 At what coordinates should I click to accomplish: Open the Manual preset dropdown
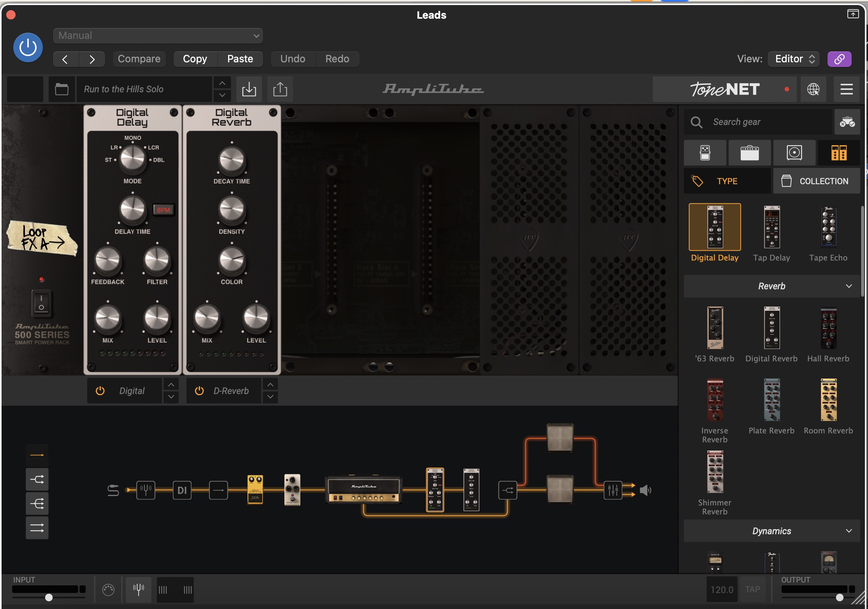point(158,36)
